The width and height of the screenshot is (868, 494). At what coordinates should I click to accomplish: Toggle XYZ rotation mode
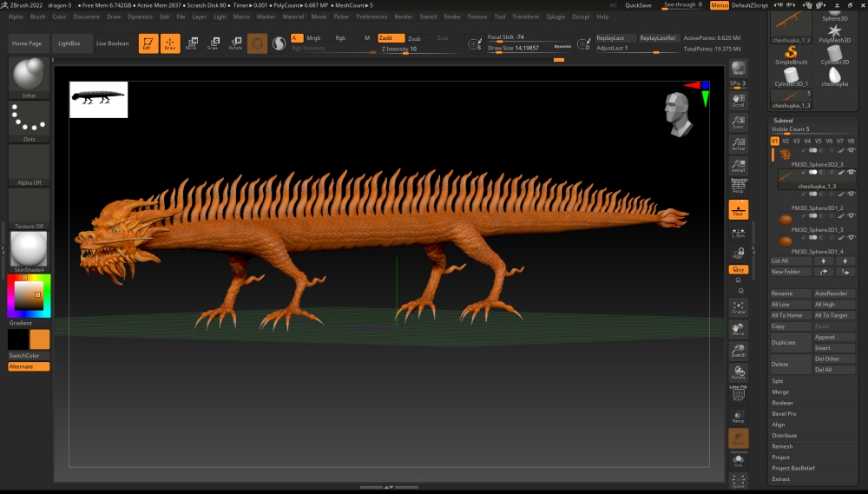click(x=739, y=270)
